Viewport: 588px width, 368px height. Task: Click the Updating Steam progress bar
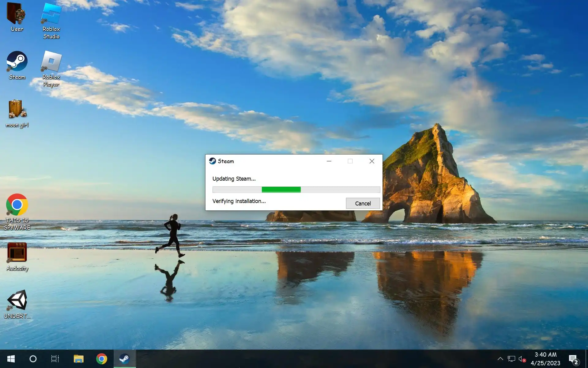[x=296, y=190]
